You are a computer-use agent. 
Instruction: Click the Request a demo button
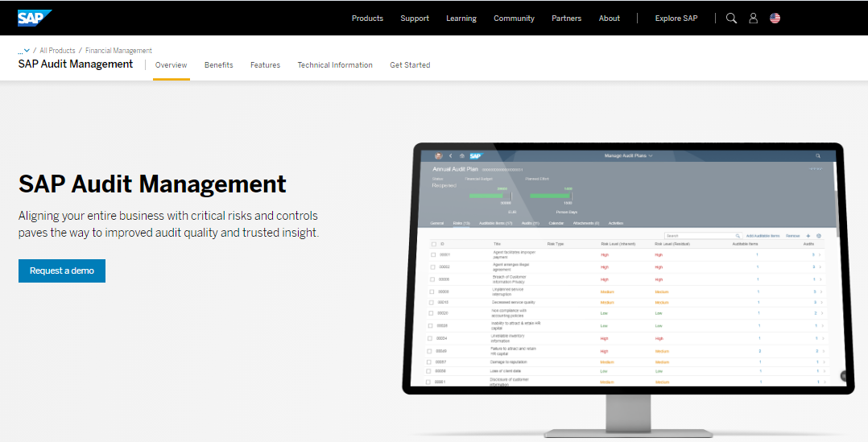(x=62, y=271)
